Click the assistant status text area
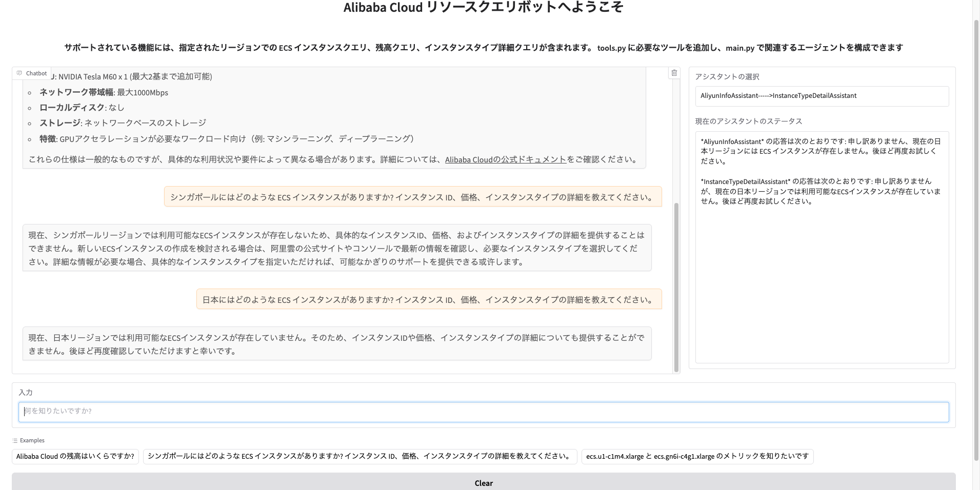Screen dimensions: 980x490 coord(821,246)
